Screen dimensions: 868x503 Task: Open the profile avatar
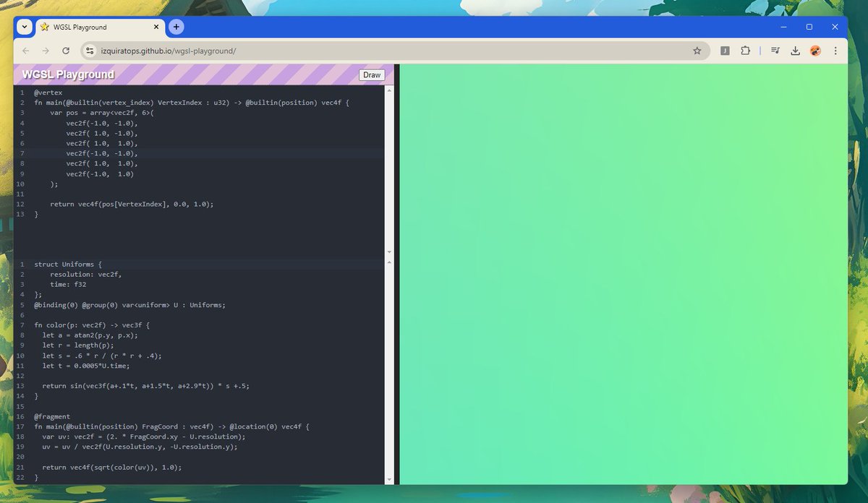[x=815, y=51]
